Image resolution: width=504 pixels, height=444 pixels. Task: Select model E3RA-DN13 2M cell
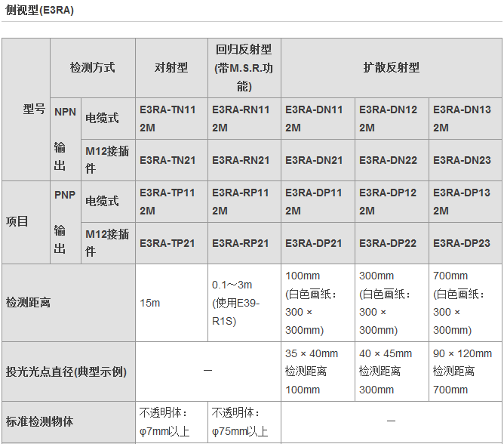pyautogui.click(x=465, y=119)
